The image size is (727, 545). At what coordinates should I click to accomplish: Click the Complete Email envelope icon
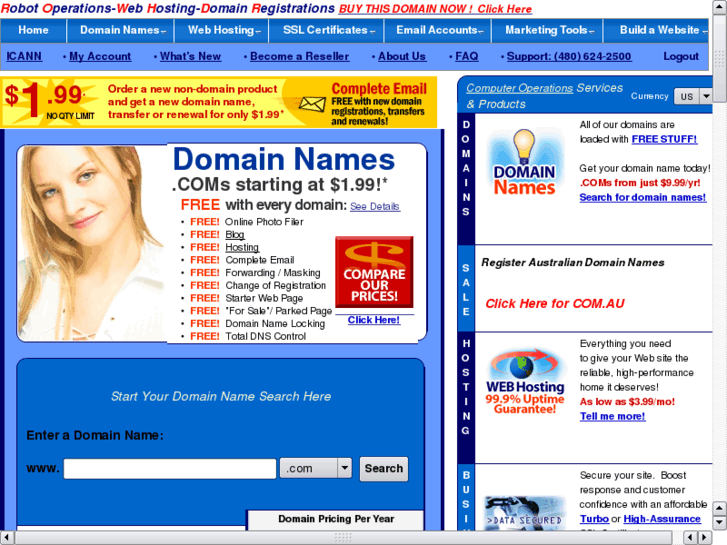(x=312, y=104)
